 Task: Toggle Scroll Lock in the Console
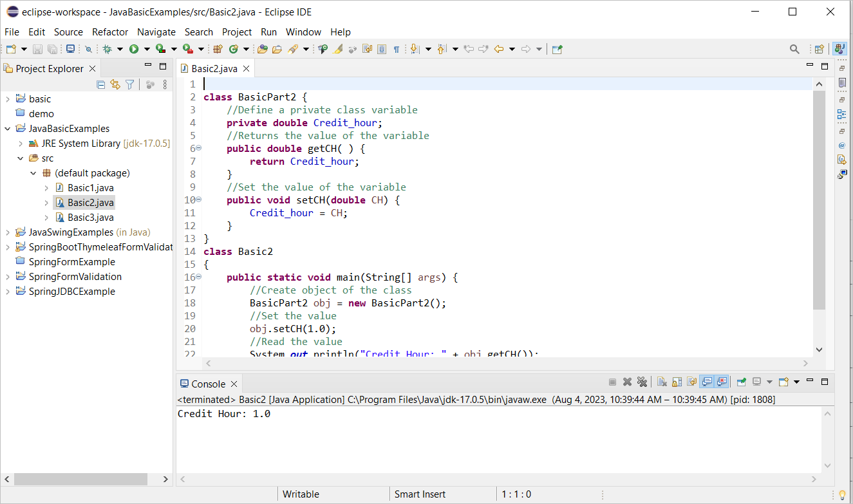[676, 381]
